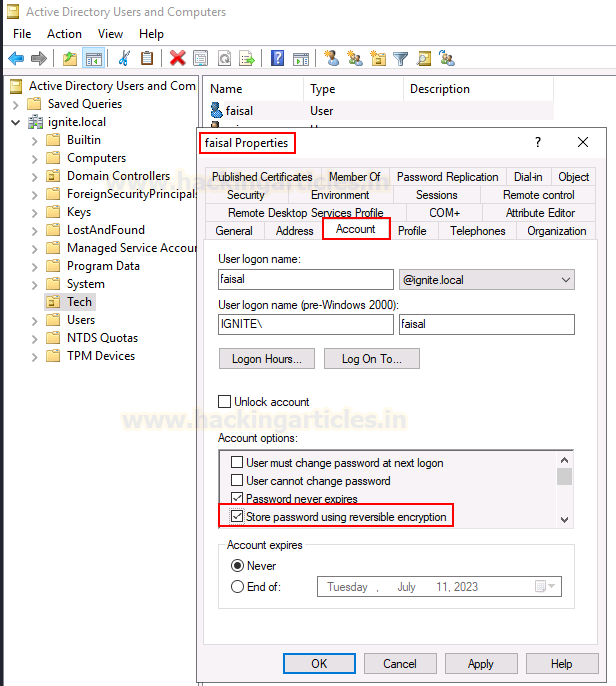The image size is (616, 686).
Task: Click the Add to group icon
Action: (447, 58)
